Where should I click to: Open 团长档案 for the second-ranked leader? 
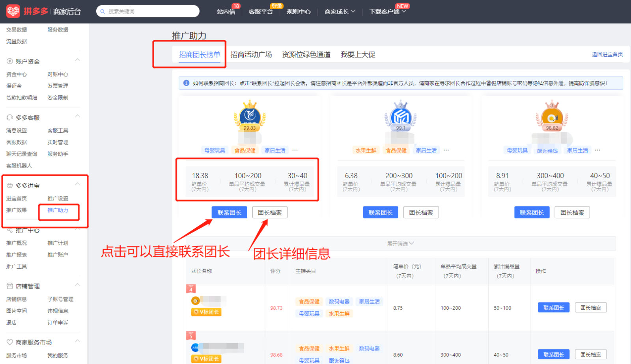[x=421, y=213]
